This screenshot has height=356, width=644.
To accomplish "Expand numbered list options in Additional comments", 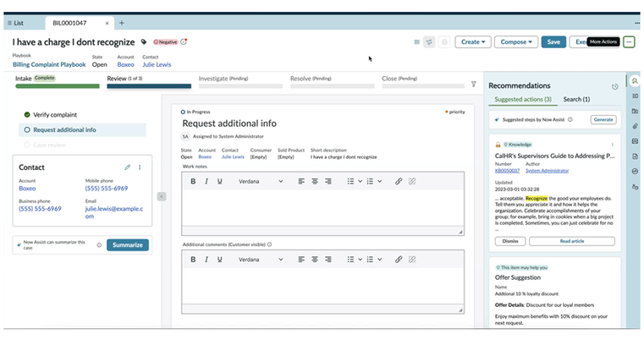I will tap(379, 260).
